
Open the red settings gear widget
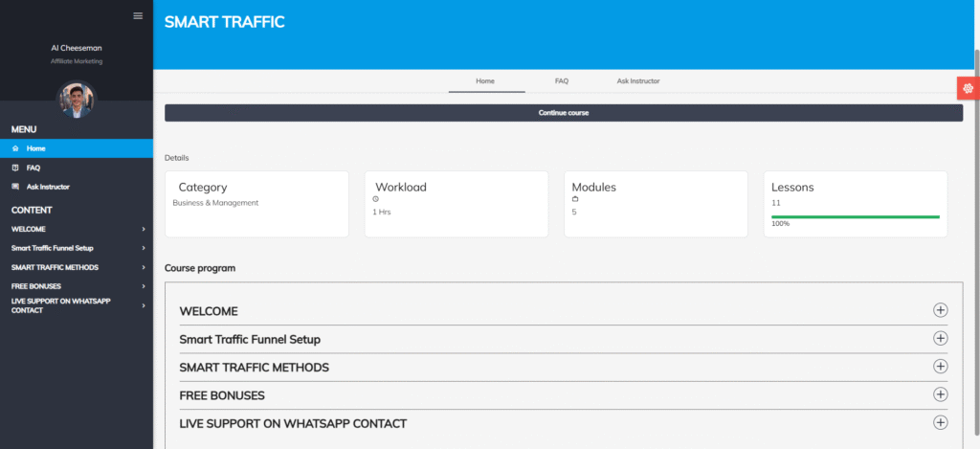(969, 88)
